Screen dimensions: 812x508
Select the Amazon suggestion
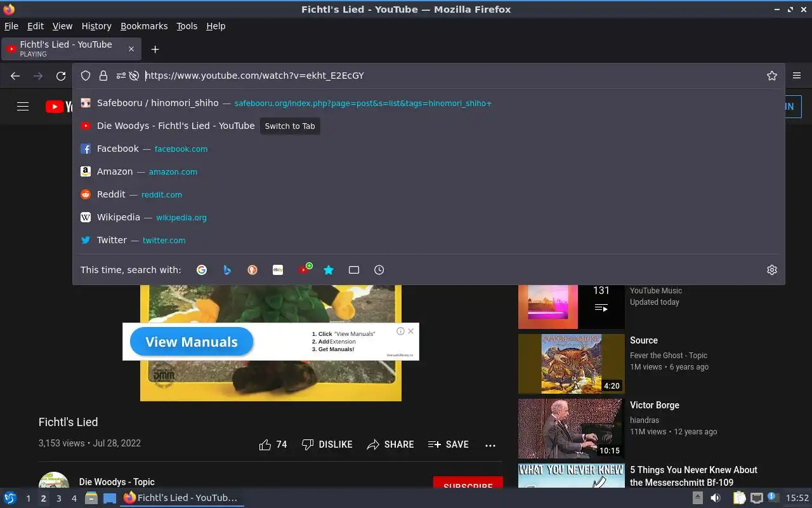coord(428,171)
